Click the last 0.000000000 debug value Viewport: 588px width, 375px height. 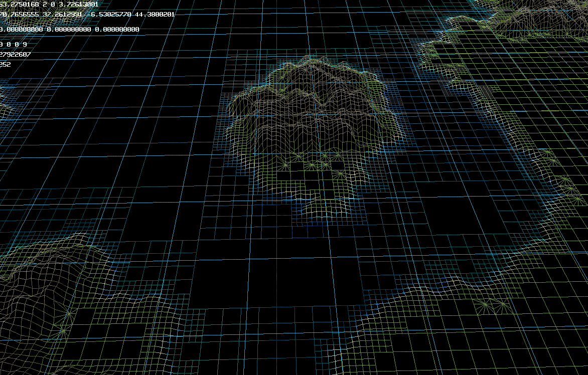pyautogui.click(x=117, y=30)
